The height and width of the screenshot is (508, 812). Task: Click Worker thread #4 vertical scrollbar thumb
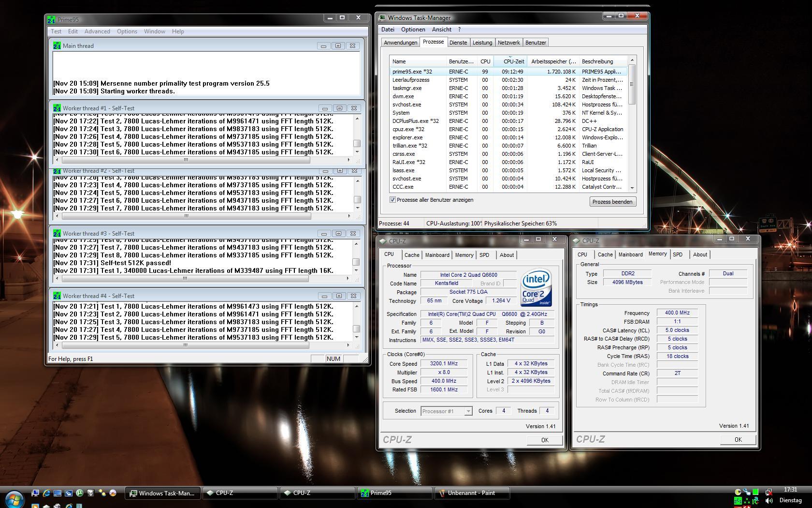[357, 329]
